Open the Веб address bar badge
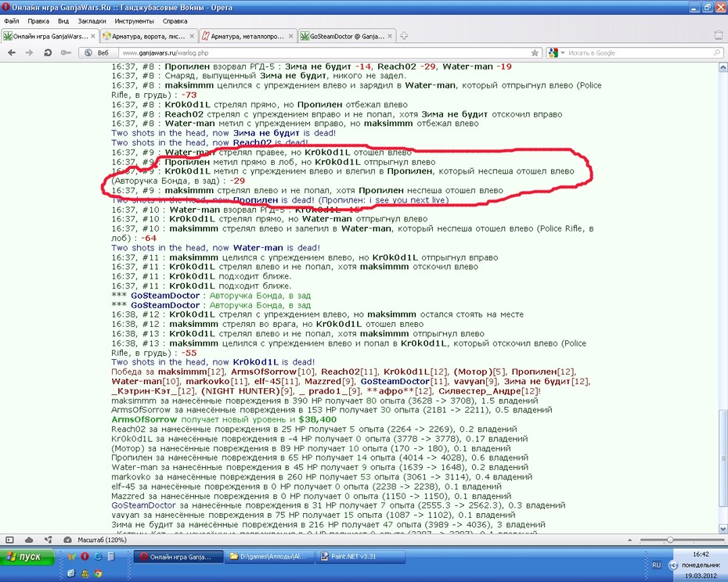 pyautogui.click(x=98, y=53)
